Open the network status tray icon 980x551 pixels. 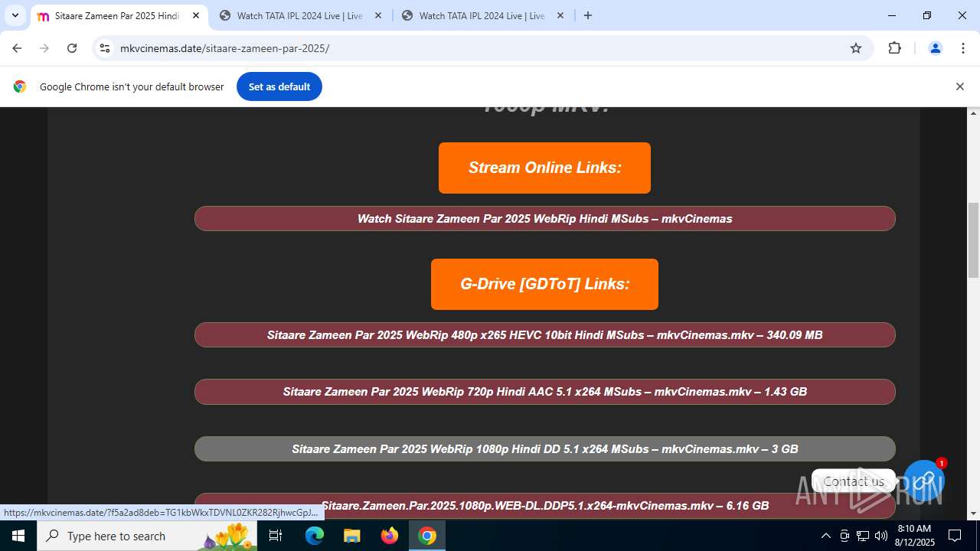click(x=863, y=536)
